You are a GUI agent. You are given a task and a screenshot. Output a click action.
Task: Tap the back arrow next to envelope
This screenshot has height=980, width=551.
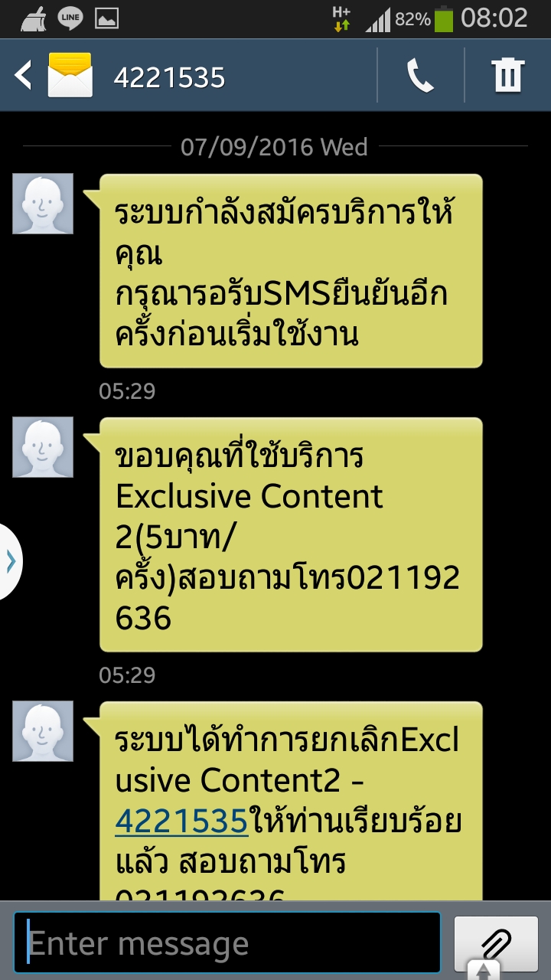coord(23,76)
